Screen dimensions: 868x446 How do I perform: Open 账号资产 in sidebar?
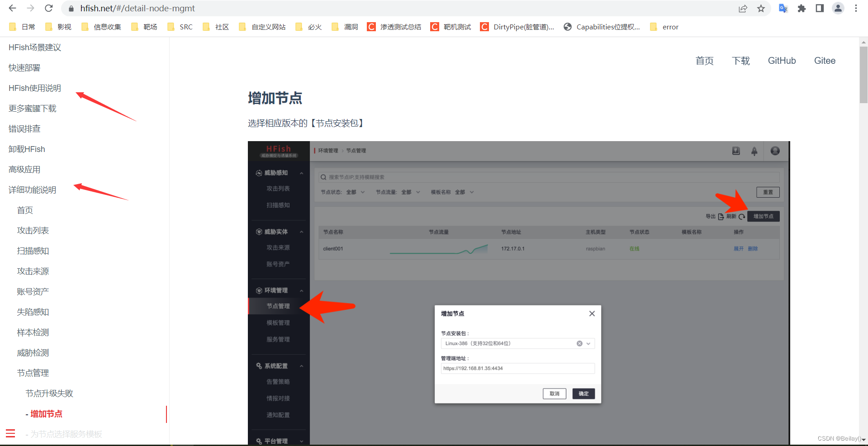click(33, 292)
